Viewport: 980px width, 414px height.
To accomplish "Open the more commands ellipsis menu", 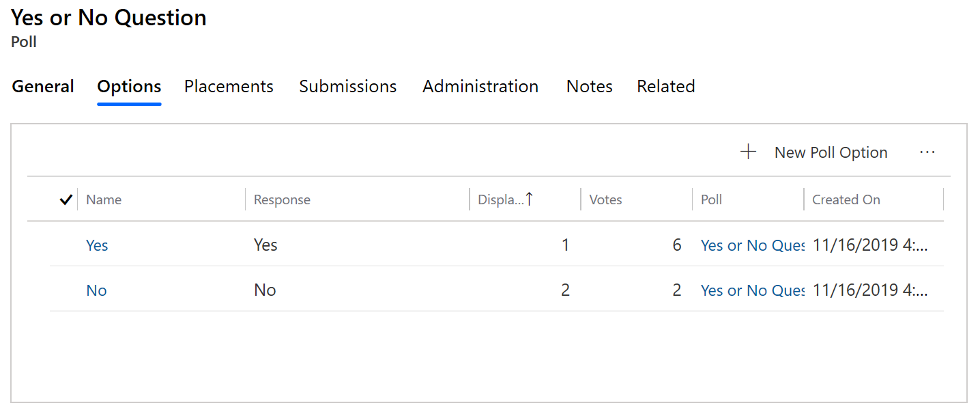I will (927, 152).
